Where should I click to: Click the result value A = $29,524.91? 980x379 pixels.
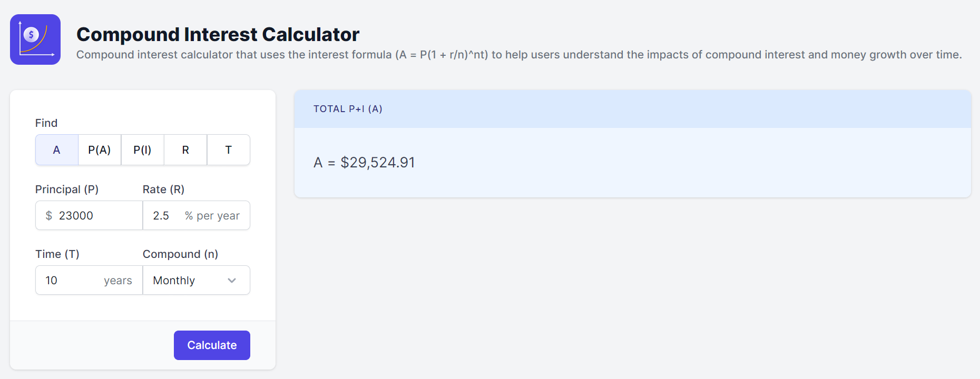point(364,163)
